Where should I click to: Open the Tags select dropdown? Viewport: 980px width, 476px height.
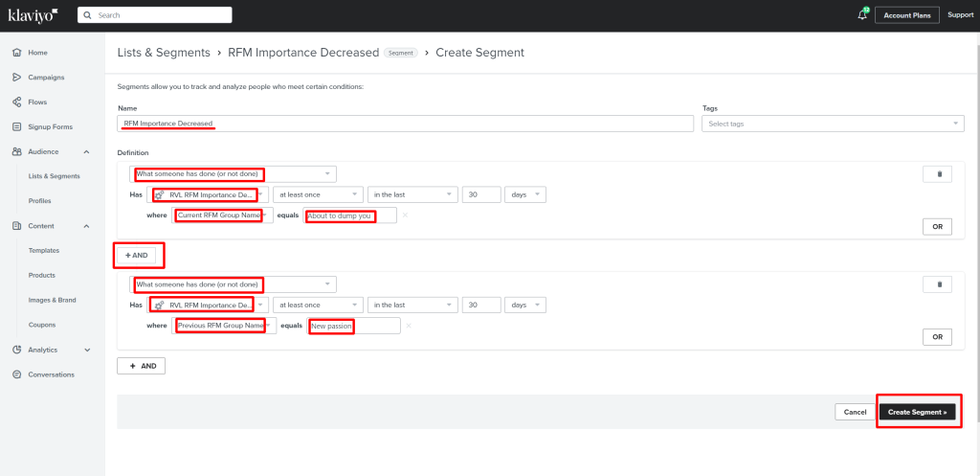[833, 124]
